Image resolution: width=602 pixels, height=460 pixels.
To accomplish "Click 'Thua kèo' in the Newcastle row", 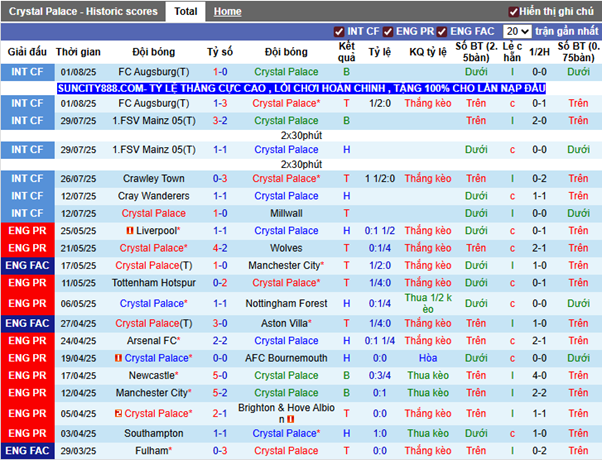I will (x=428, y=375).
